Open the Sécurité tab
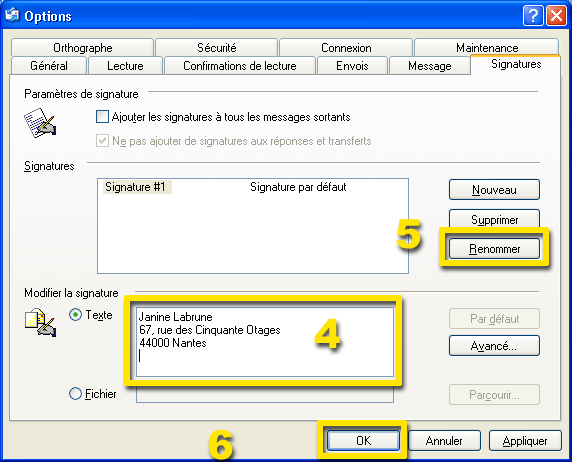The image size is (572, 462). tap(217, 47)
